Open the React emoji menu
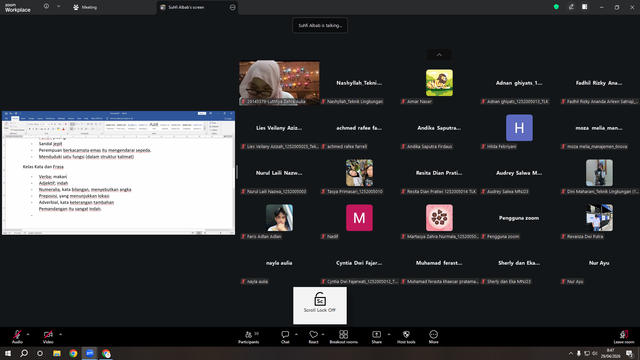 313,337
